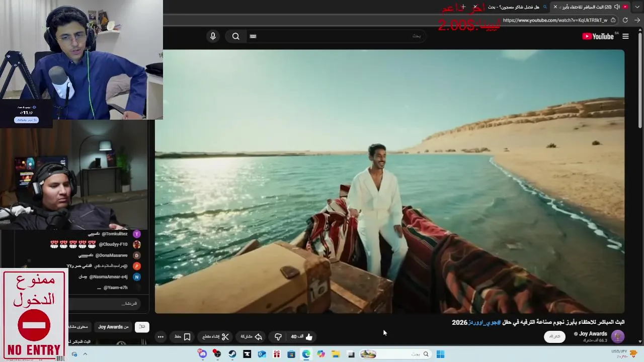This screenshot has width=644, height=362.
Task: Open Outlook from the taskbar
Action: tap(262, 354)
